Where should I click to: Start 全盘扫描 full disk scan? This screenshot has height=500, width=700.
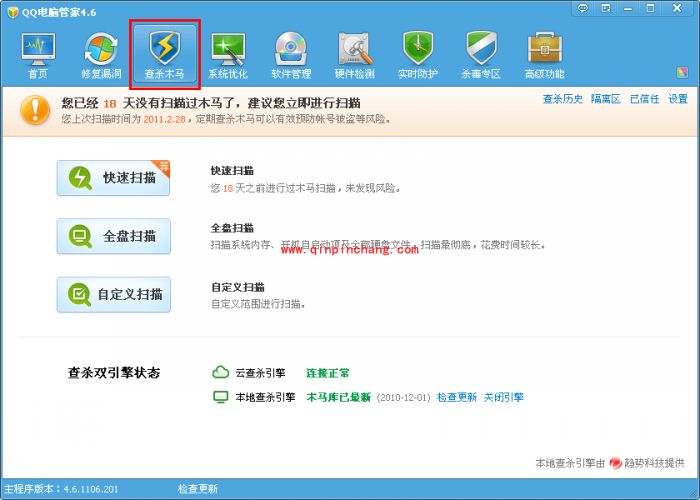point(113,236)
